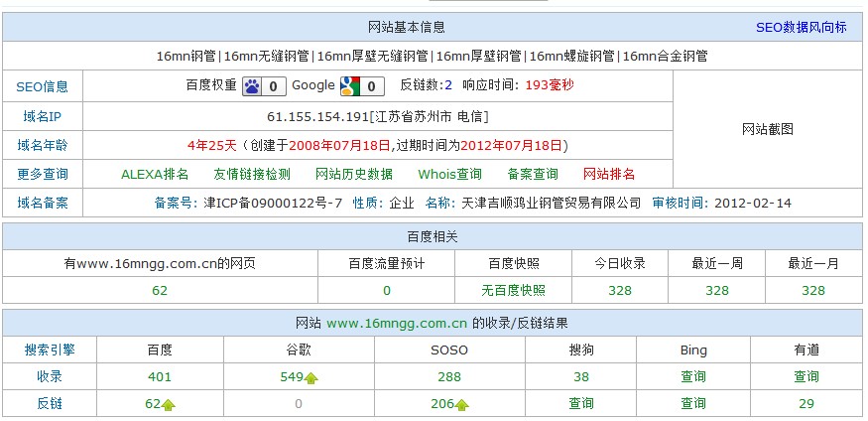Click green arrow beside Baidu backlinks 62

coord(169,405)
